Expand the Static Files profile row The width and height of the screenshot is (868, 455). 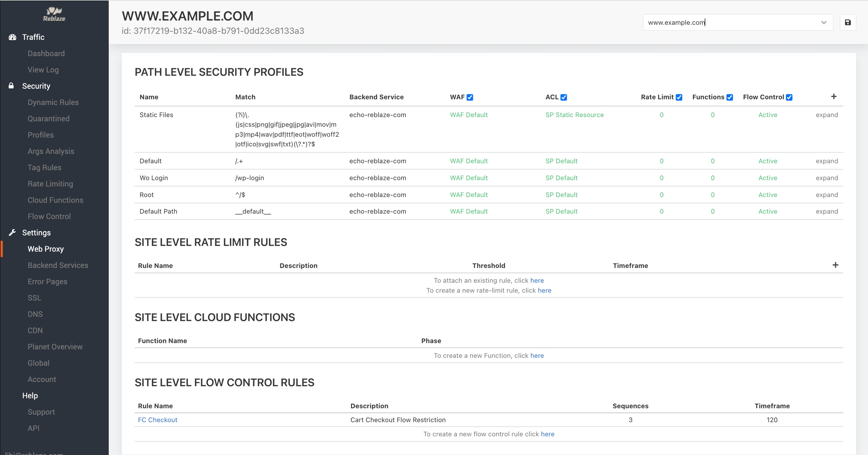[x=827, y=115]
